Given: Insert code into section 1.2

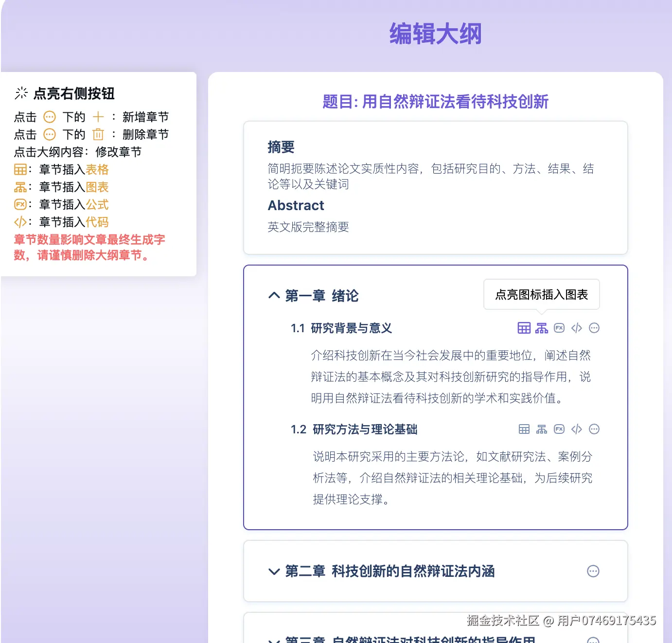Looking at the screenshot, I should coord(577,429).
